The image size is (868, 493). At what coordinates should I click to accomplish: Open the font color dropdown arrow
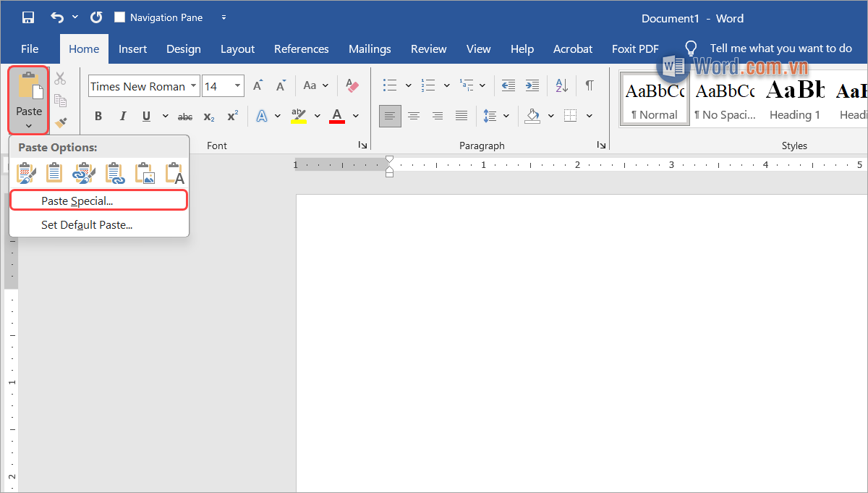click(355, 116)
